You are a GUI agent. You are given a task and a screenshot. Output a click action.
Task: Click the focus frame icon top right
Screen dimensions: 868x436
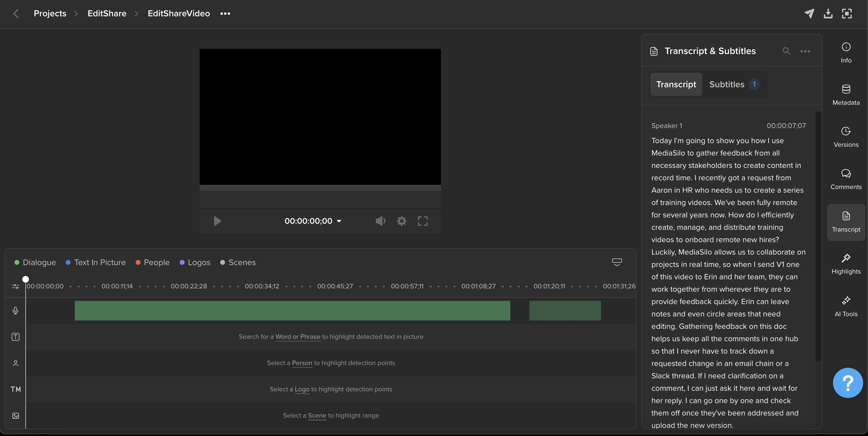847,14
